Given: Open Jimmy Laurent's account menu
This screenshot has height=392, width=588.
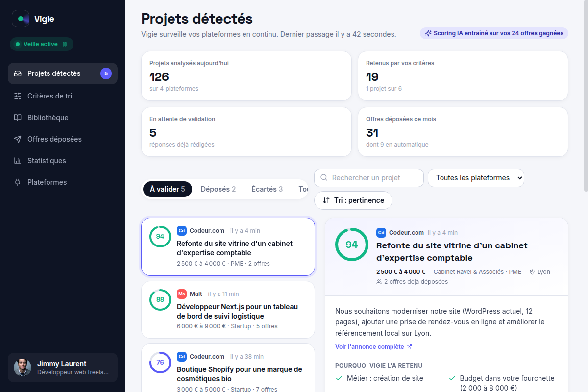Looking at the screenshot, I should 63,367.
